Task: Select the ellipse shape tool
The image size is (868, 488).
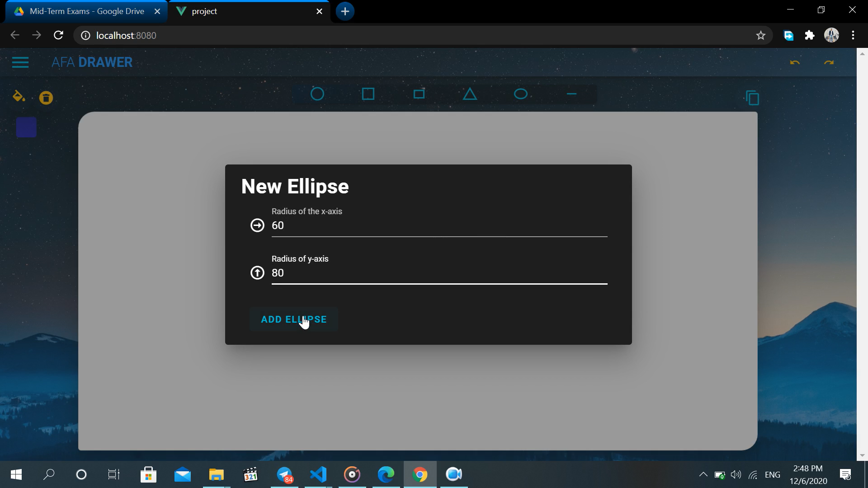Action: click(520, 94)
